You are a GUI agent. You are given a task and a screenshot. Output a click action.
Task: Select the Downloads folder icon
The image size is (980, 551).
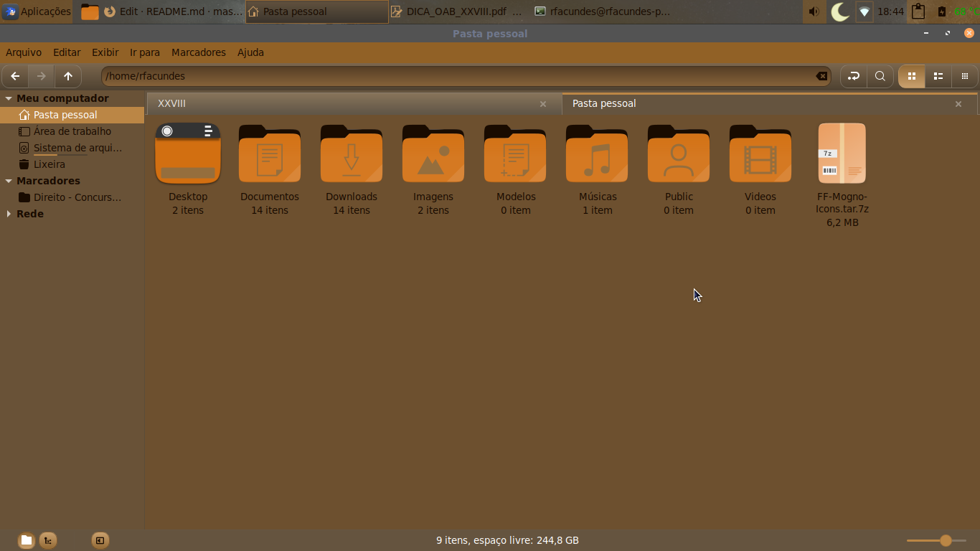[352, 154]
